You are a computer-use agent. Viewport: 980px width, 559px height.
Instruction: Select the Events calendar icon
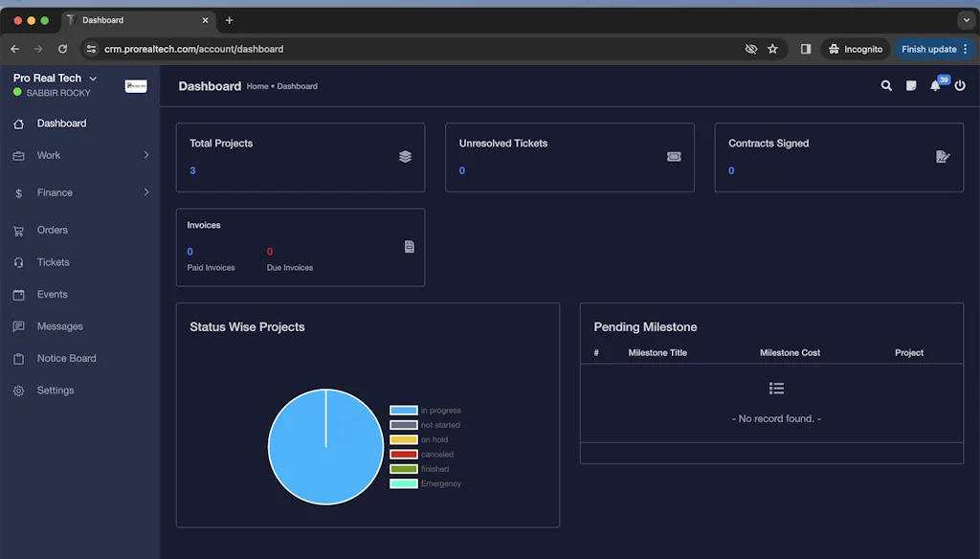pos(20,294)
